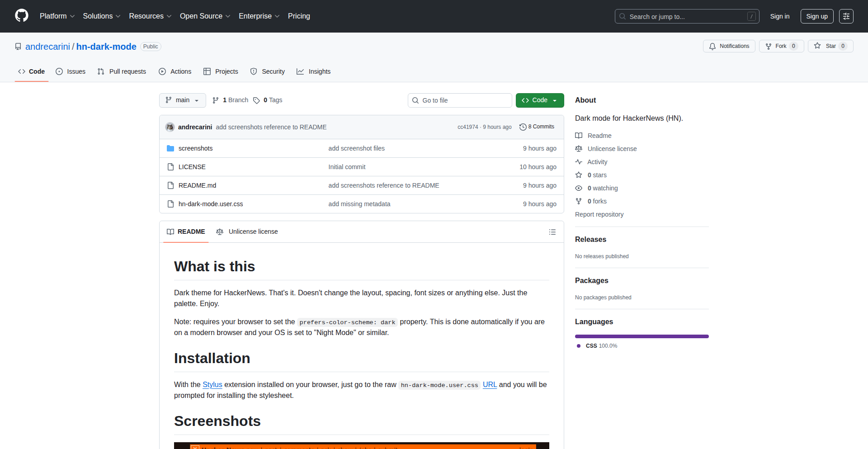Click the tag icon for 0 Tags

tap(256, 100)
